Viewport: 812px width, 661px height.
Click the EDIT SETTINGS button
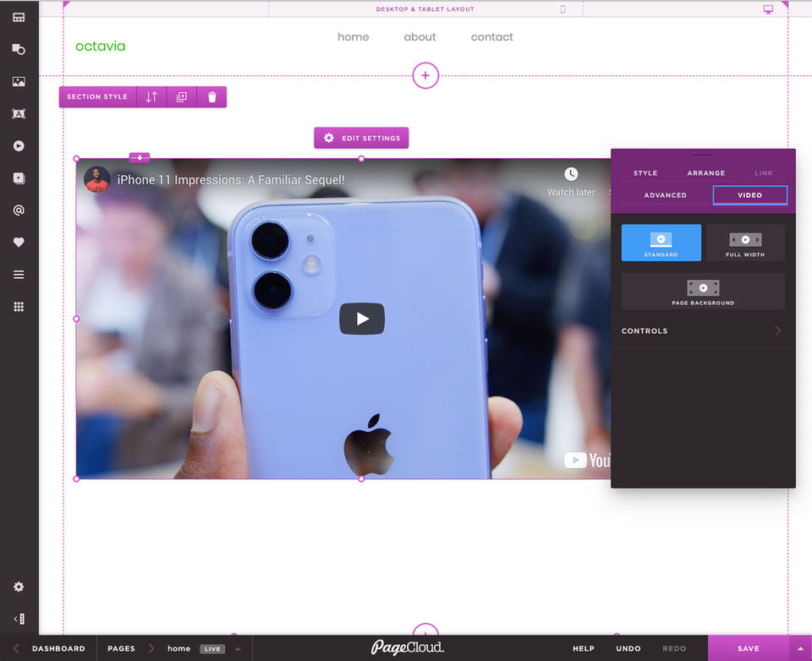click(361, 139)
